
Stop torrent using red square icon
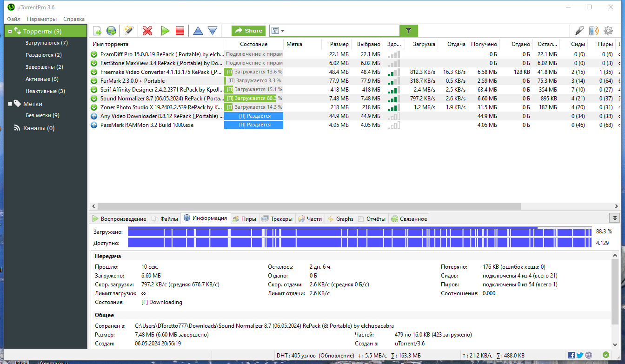click(180, 31)
